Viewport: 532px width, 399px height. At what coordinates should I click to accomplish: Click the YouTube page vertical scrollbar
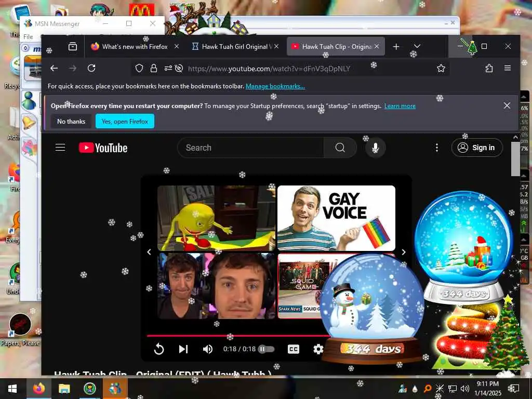click(x=515, y=159)
